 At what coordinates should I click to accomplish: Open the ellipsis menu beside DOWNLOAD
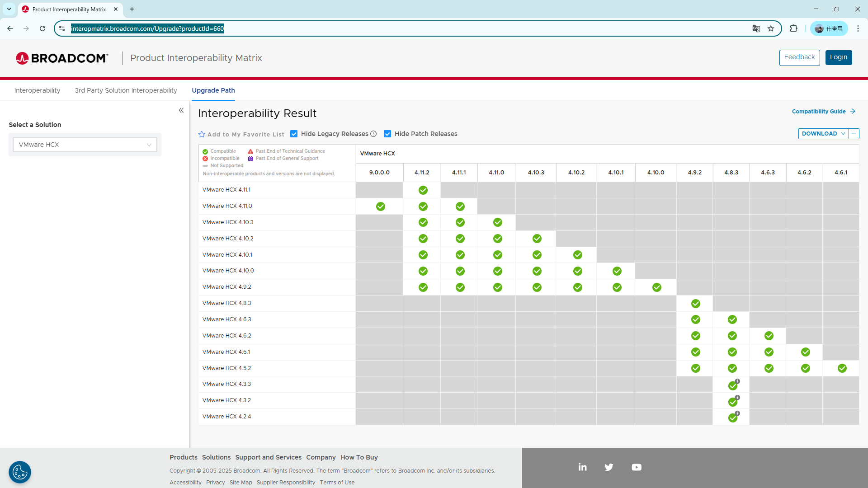(x=854, y=134)
